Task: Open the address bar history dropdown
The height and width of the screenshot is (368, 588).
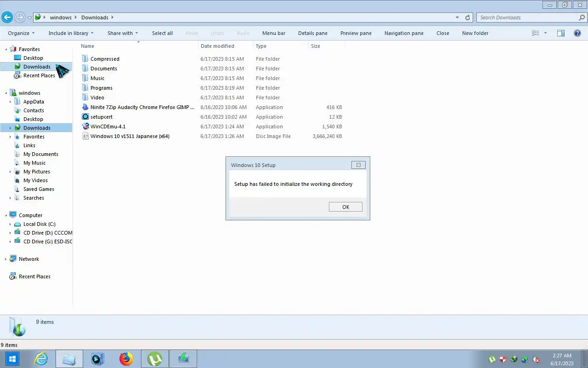Action: 457,17
